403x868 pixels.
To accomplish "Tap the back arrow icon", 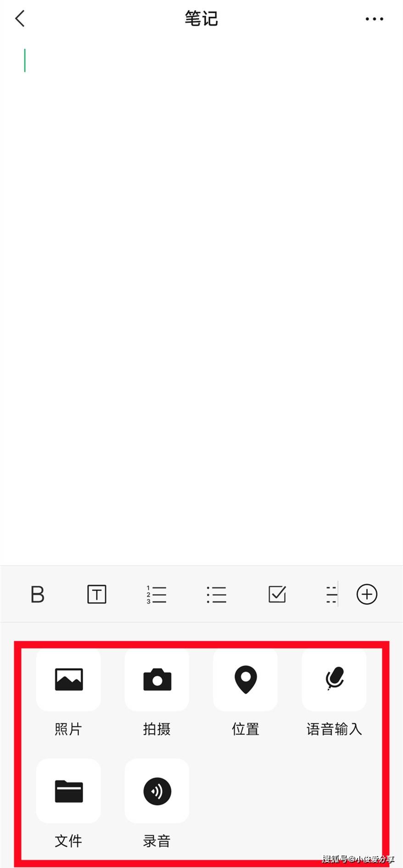I will pyautogui.click(x=20, y=19).
